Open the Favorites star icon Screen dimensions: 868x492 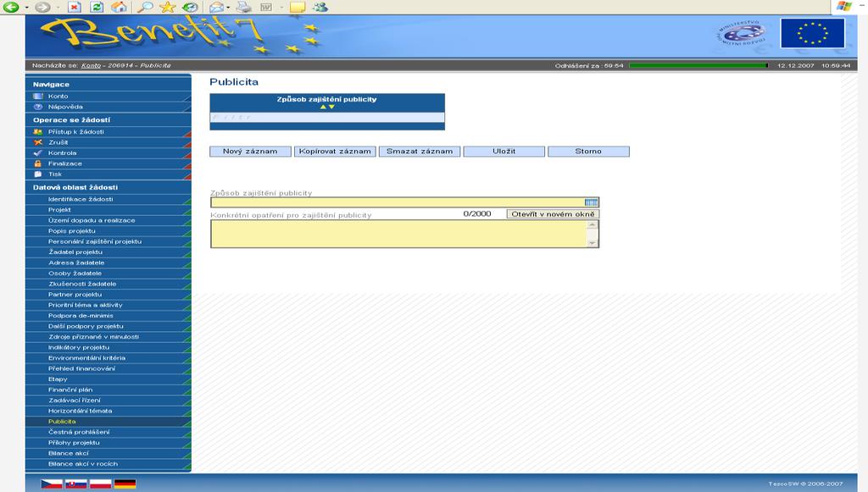(x=167, y=7)
